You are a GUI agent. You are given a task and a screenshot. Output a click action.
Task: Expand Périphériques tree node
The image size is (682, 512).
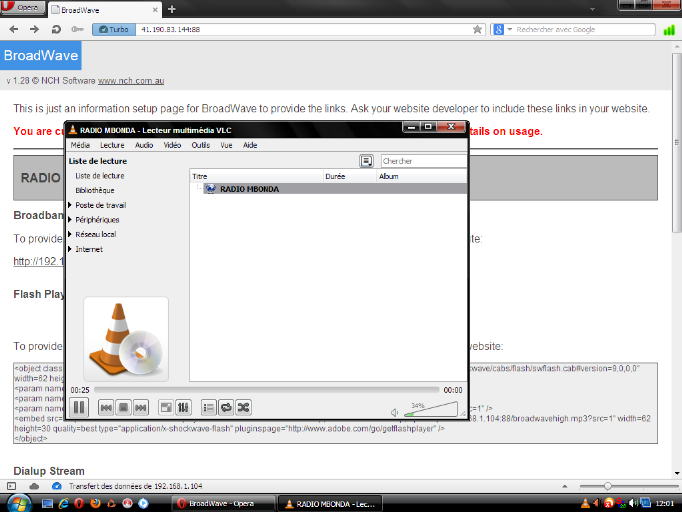(70, 220)
